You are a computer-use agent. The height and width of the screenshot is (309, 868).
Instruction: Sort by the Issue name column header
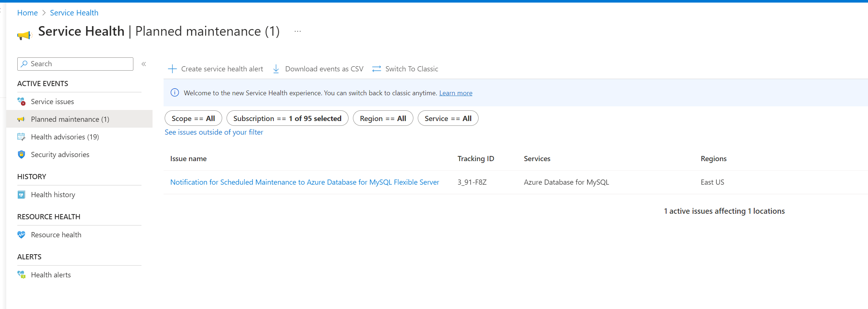188,159
